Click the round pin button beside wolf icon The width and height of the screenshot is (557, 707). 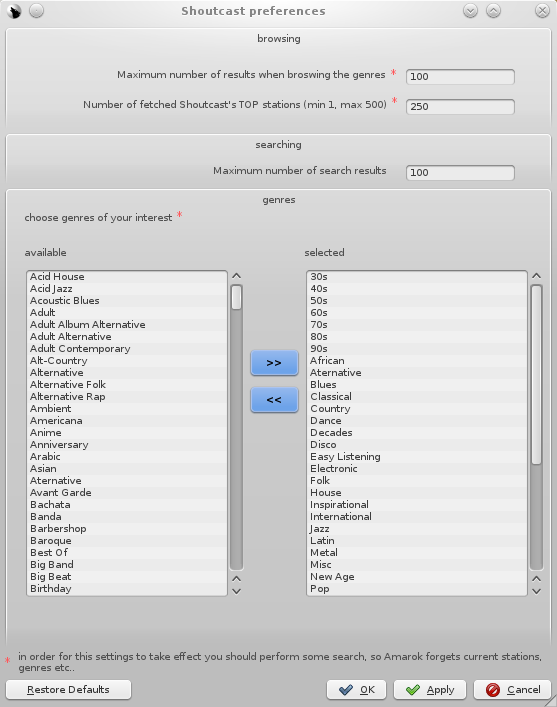pyautogui.click(x=37, y=10)
